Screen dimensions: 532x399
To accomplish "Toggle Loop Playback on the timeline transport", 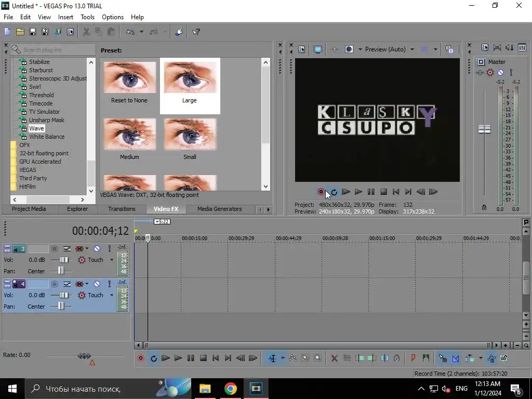I will 153,358.
